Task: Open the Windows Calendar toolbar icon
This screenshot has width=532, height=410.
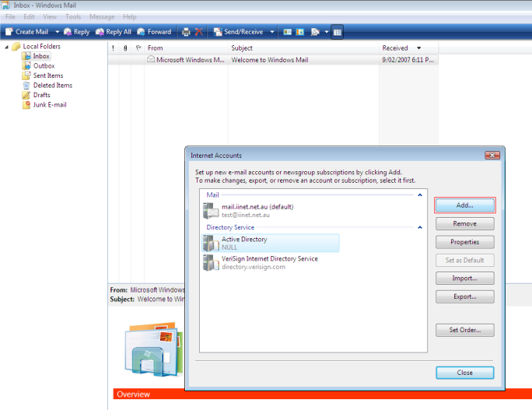Action: click(300, 32)
